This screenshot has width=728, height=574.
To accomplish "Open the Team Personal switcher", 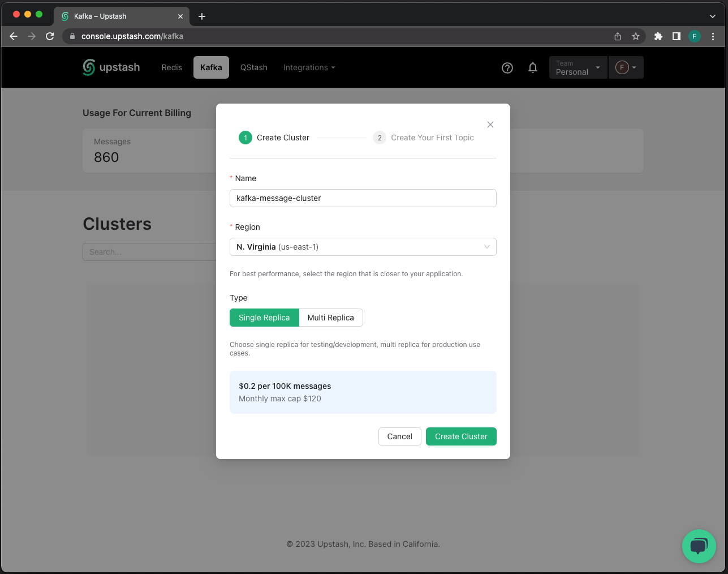I will 578,67.
